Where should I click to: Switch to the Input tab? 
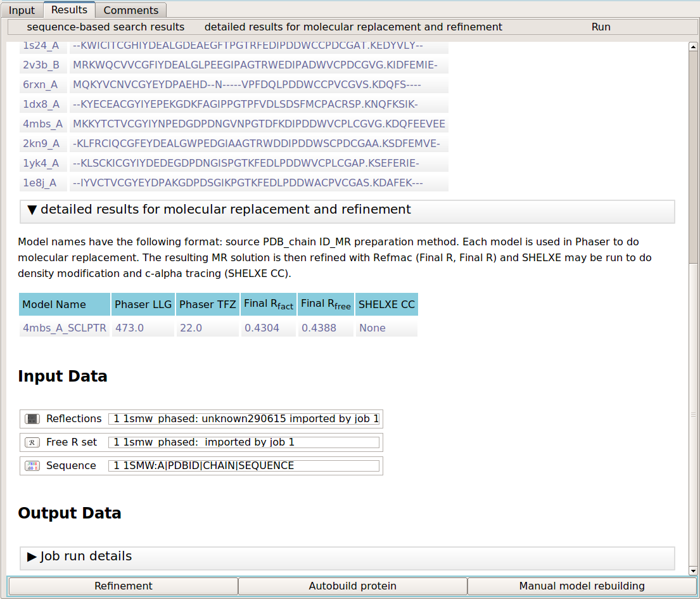[x=22, y=10]
